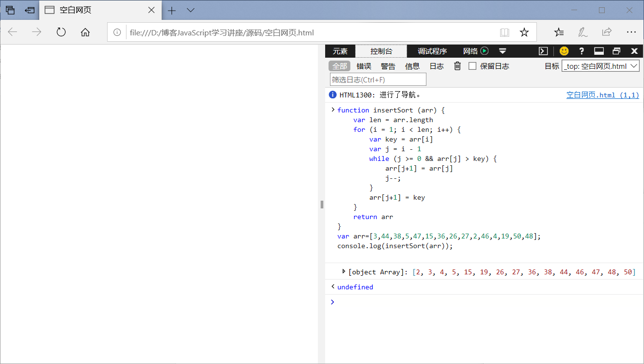
Task: Refresh the page with reload icon
Action: coord(61,32)
